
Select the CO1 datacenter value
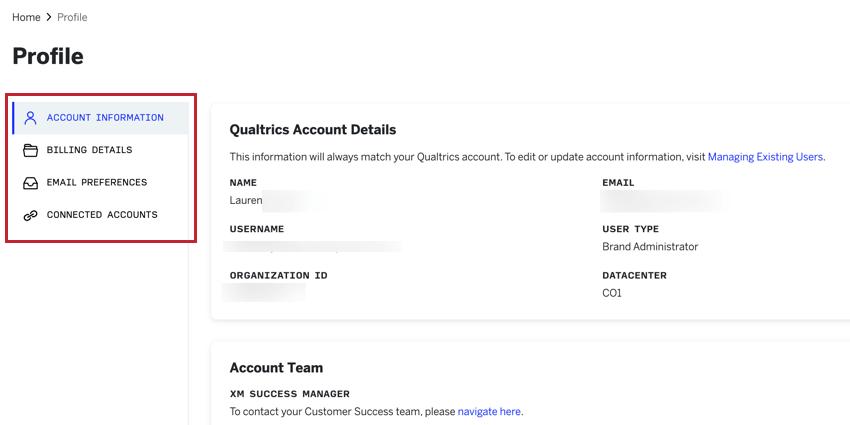pos(612,293)
